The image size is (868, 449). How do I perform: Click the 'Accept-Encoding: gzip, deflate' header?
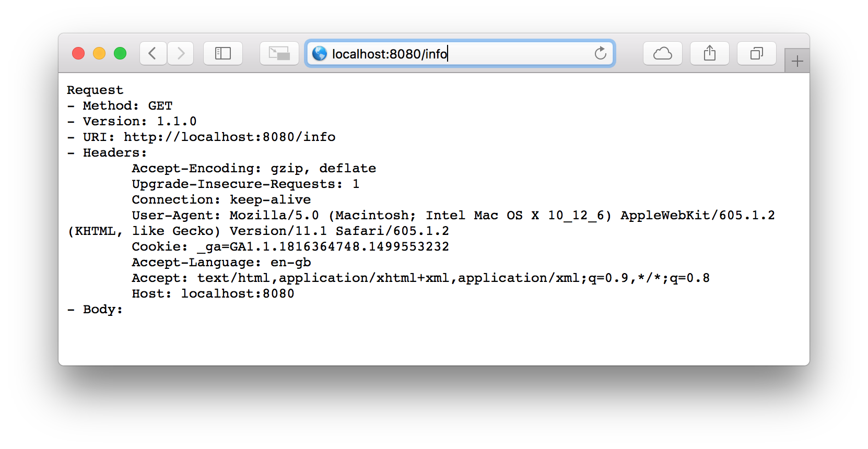(254, 169)
